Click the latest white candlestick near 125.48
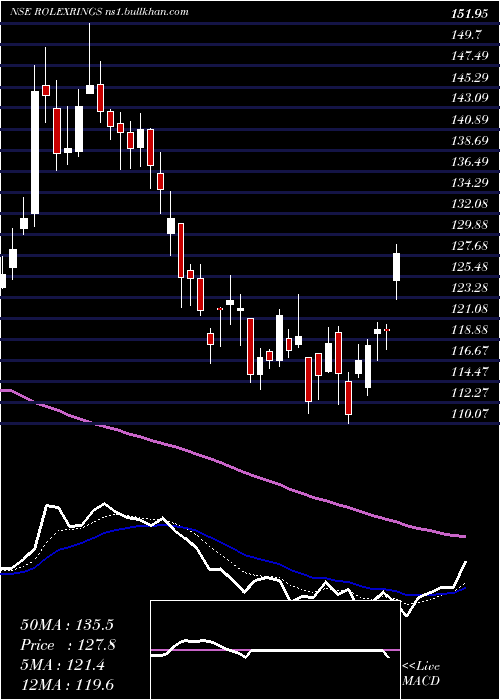The height and width of the screenshot is (700, 500). [x=396, y=267]
